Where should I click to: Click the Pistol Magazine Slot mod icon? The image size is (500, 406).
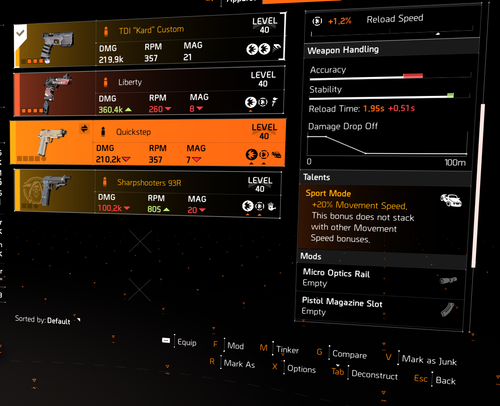(447, 309)
